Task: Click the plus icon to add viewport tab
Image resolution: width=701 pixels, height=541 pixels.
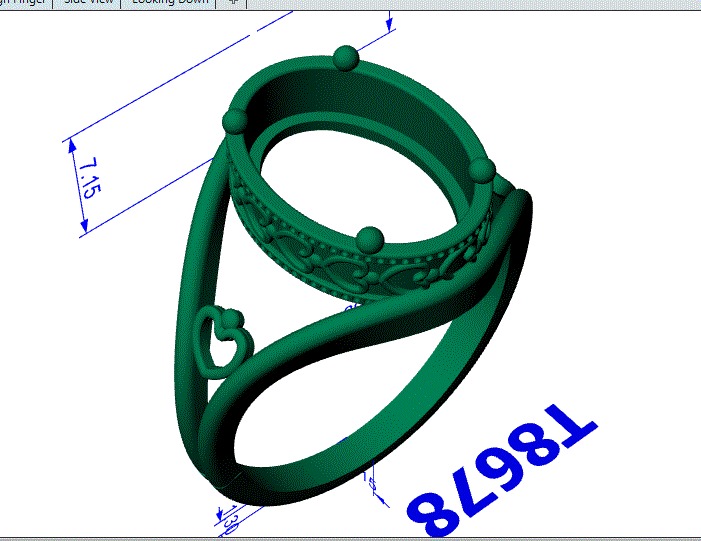Action: coord(234,3)
